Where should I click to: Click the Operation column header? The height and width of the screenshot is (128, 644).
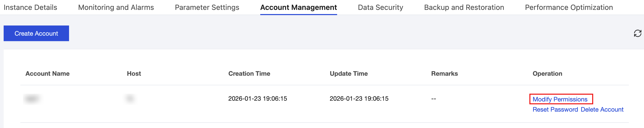pyautogui.click(x=547, y=74)
